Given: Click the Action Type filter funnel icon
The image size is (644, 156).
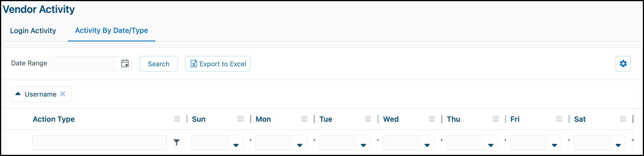Looking at the screenshot, I should [x=176, y=142].
